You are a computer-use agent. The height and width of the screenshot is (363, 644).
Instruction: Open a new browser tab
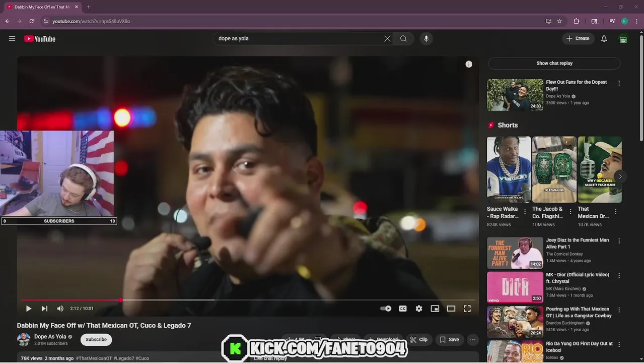pyautogui.click(x=88, y=7)
